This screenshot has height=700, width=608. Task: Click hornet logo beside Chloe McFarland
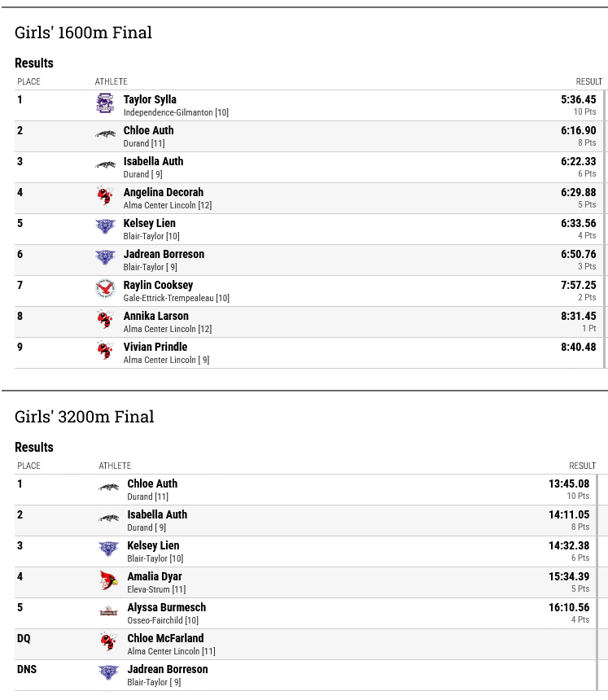pyautogui.click(x=108, y=641)
